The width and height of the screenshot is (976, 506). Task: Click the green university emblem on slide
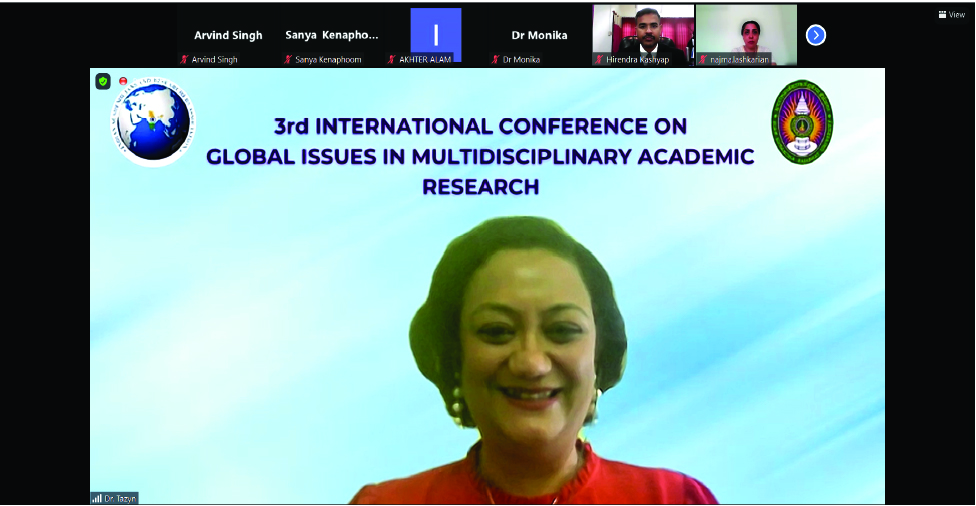pyautogui.click(x=801, y=122)
